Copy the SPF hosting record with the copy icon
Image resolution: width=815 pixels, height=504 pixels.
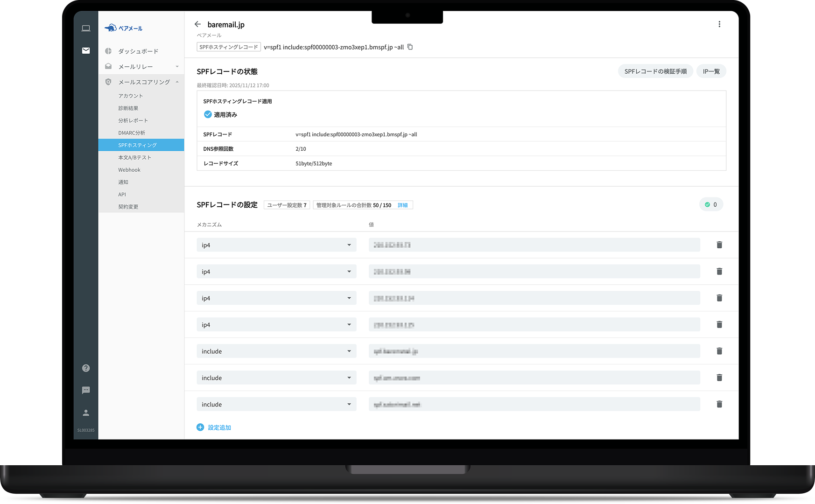tap(410, 47)
